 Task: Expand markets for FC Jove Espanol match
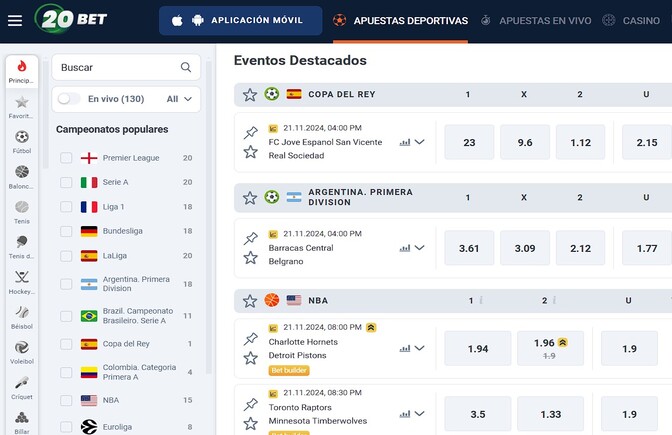pos(420,142)
